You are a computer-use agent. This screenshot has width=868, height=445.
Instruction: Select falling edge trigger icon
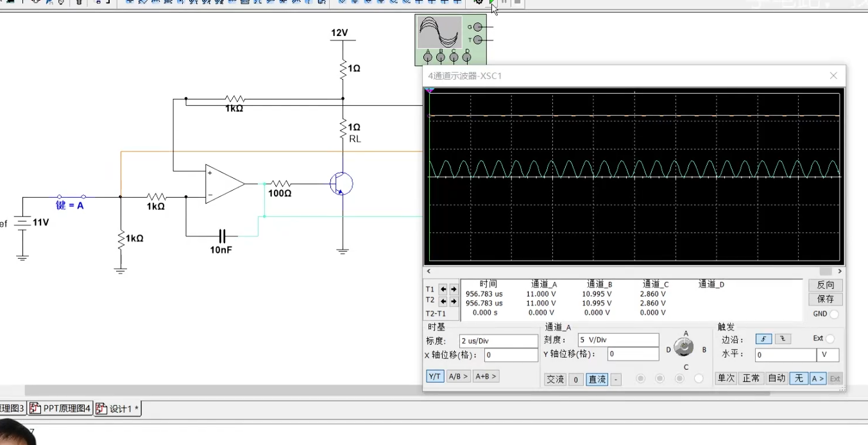pyautogui.click(x=783, y=339)
